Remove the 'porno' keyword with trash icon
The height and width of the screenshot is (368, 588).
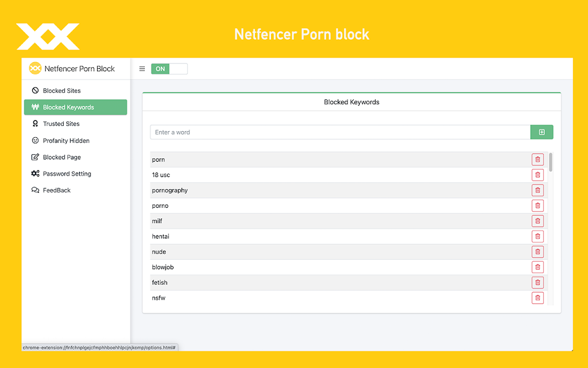(x=537, y=206)
